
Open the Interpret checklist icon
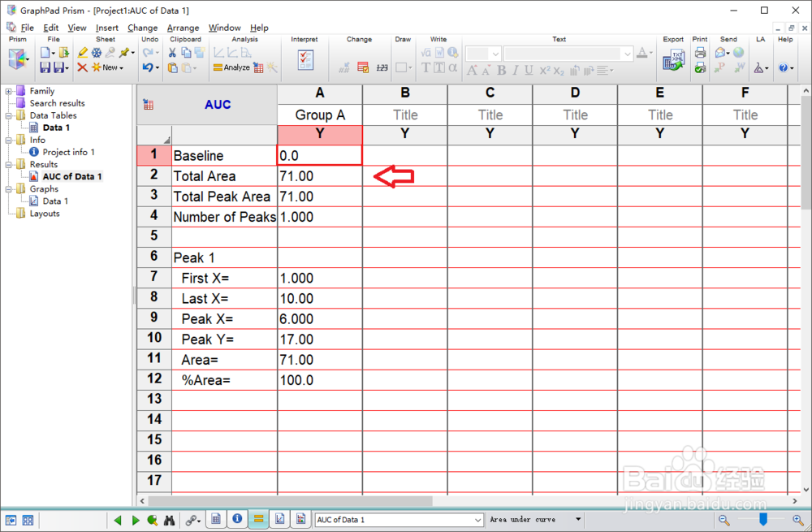click(305, 60)
